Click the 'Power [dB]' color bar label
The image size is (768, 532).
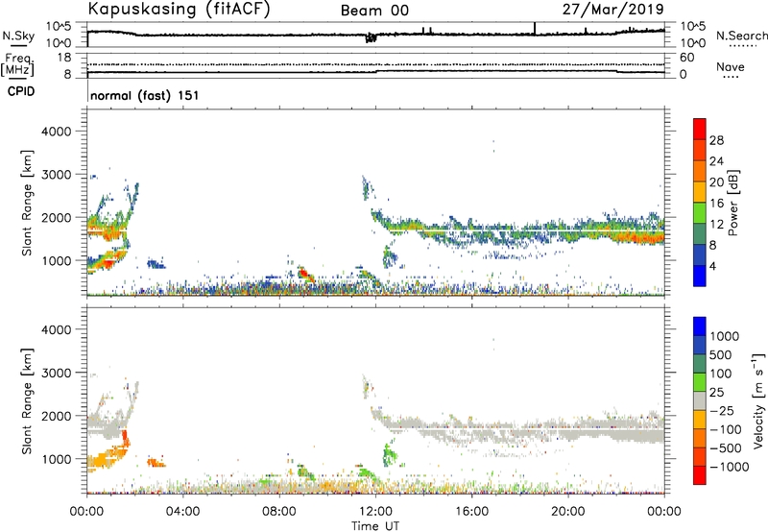[x=732, y=203]
